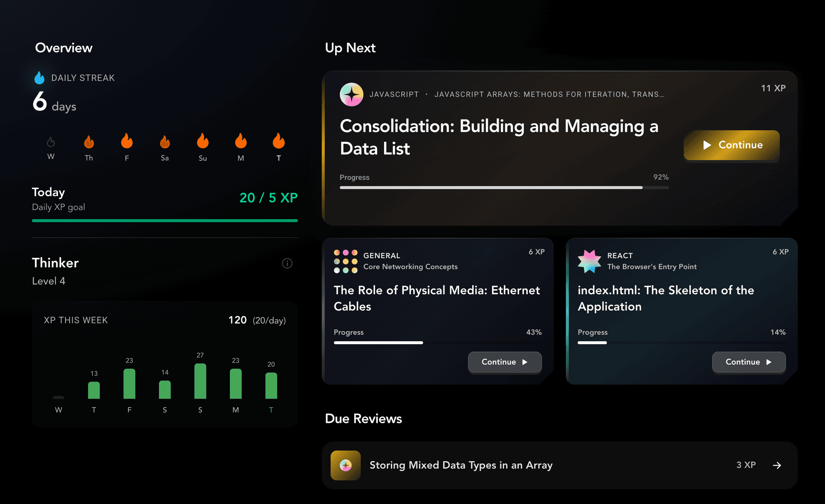
Task: Click the React star icon
Action: (590, 261)
